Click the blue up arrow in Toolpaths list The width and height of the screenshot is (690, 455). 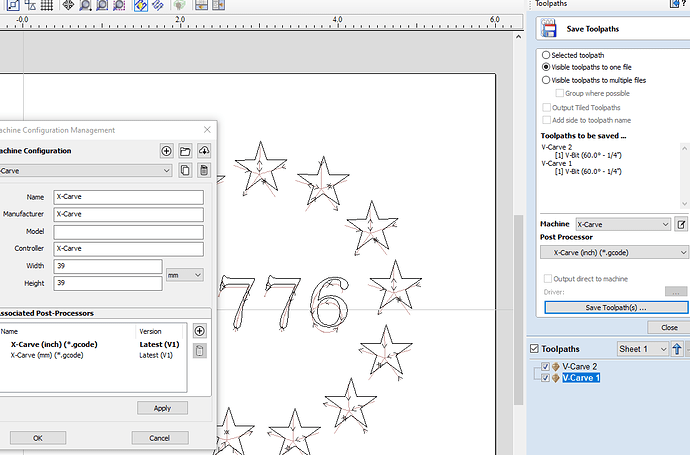click(677, 349)
